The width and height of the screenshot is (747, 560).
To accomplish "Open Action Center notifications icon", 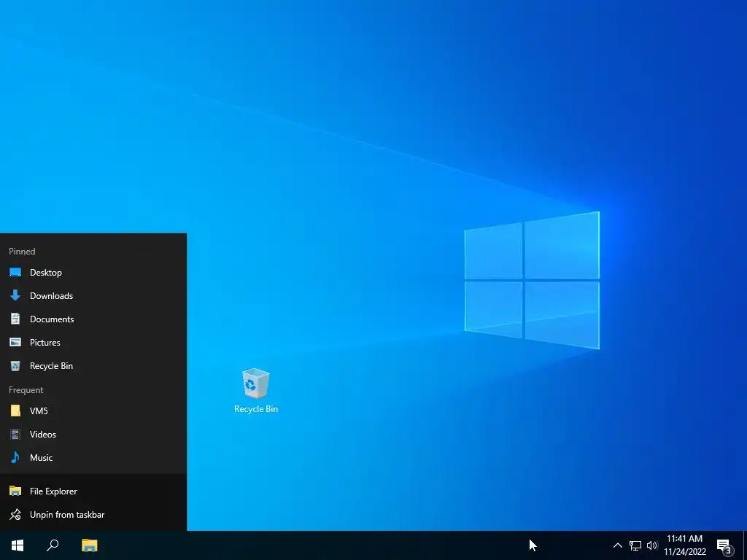I will click(724, 545).
